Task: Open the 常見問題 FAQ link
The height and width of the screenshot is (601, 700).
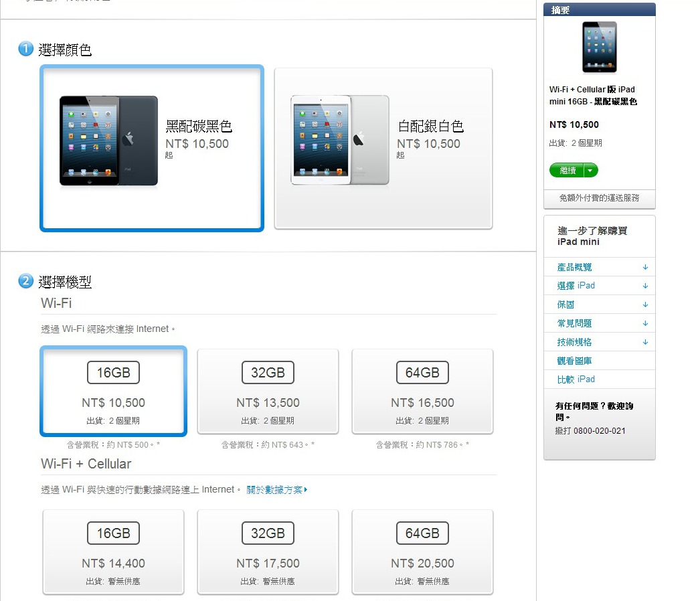Action: pos(574,323)
